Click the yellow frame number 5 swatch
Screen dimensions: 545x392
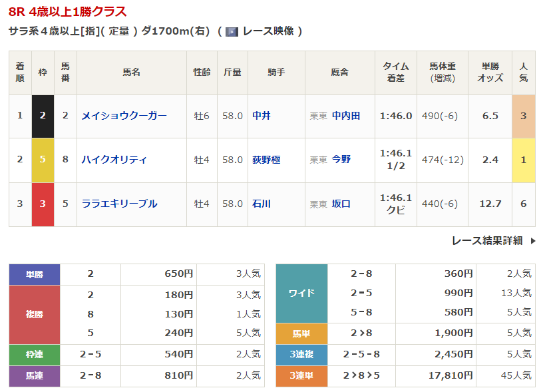pyautogui.click(x=43, y=160)
